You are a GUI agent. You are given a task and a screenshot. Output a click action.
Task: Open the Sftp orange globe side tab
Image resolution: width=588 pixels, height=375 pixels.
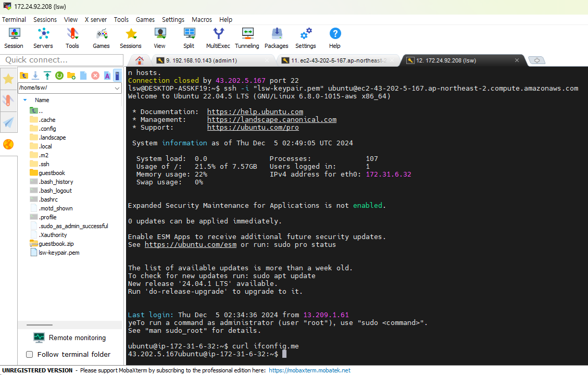pos(8,144)
